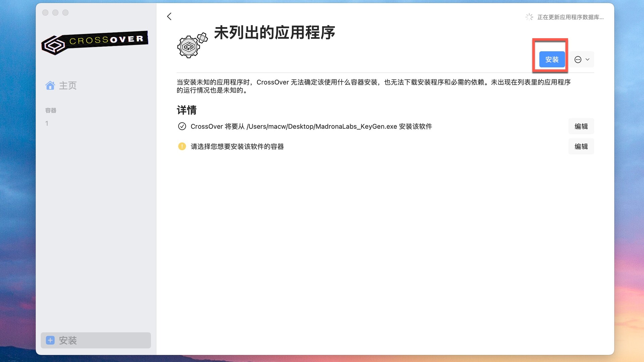The height and width of the screenshot is (362, 644).
Task: Open the more options ellipsis dropdown
Action: point(582,60)
